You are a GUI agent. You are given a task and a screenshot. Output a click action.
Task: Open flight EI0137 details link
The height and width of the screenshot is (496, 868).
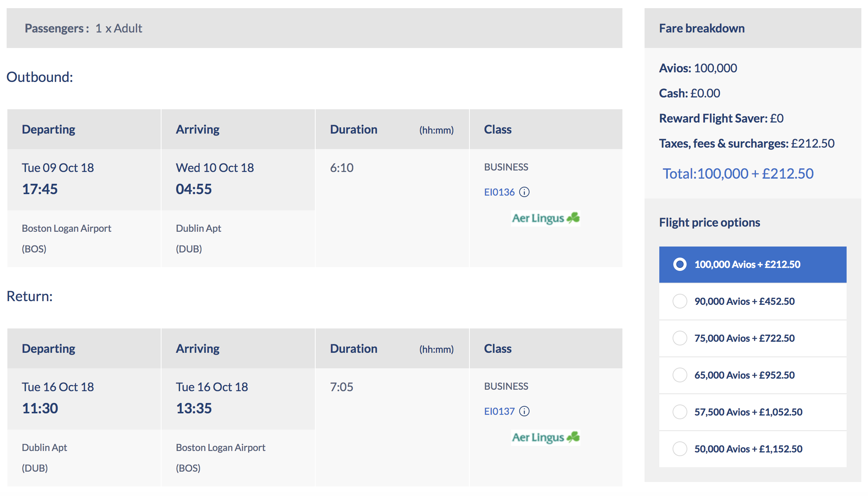pyautogui.click(x=499, y=411)
